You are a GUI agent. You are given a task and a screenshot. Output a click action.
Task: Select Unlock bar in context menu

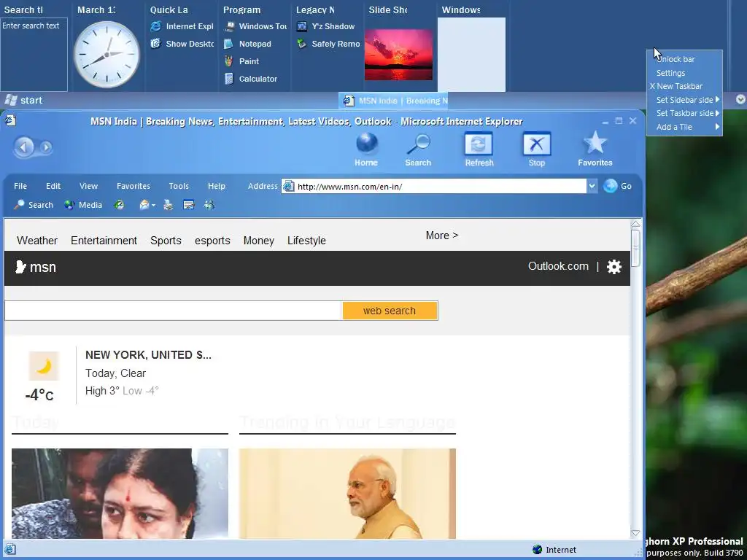[684, 59]
